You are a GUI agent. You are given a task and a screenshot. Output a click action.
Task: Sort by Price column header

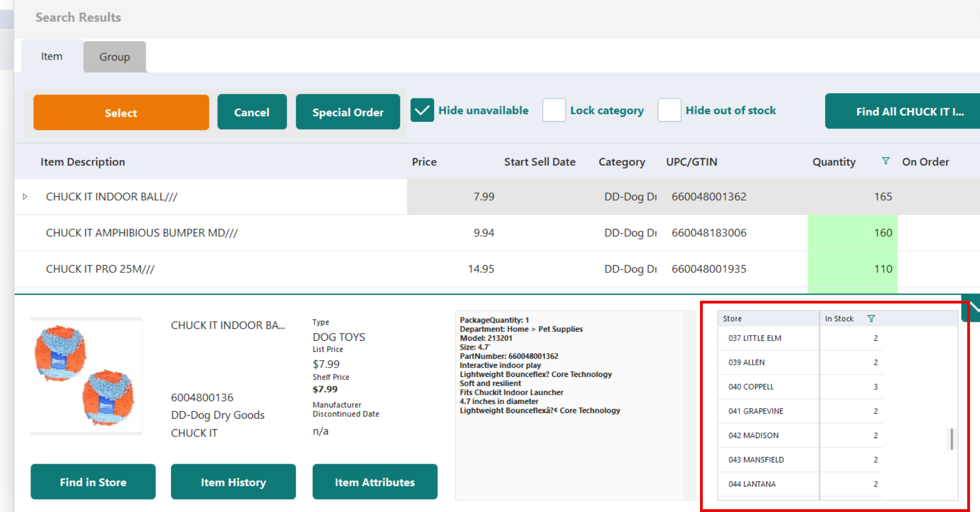[x=424, y=162]
